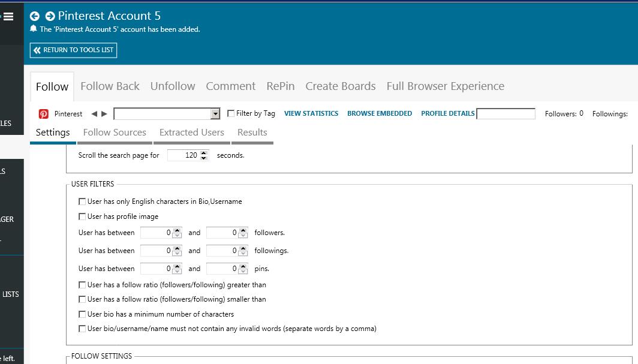638x364 pixels.
Task: Increase scroll seconds with up spinner
Action: tap(204, 153)
